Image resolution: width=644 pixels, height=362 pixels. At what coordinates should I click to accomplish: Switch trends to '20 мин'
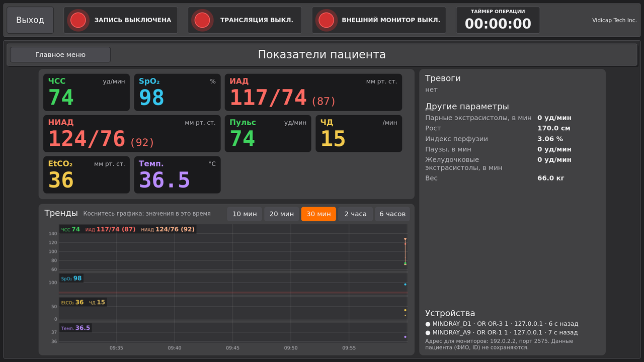[x=282, y=214]
